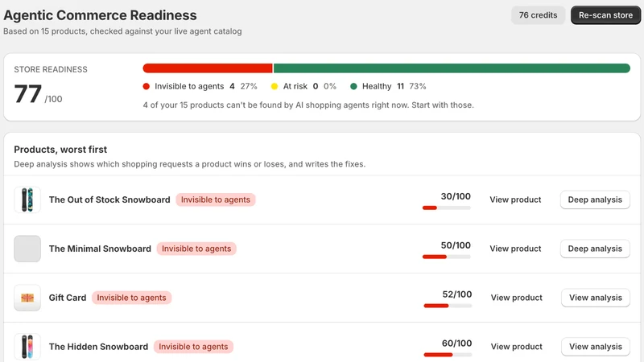Click the STORE READINESS label

(51, 69)
